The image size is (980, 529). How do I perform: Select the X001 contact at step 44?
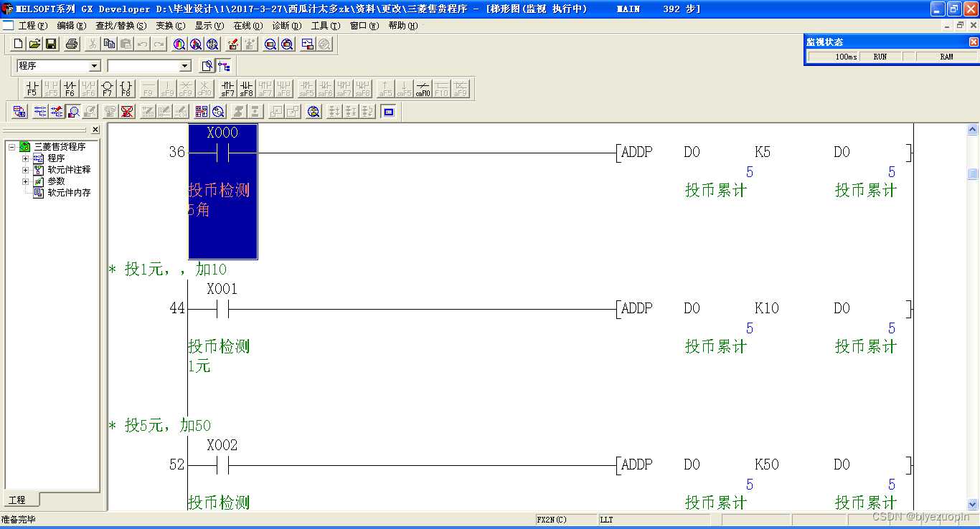click(222, 309)
